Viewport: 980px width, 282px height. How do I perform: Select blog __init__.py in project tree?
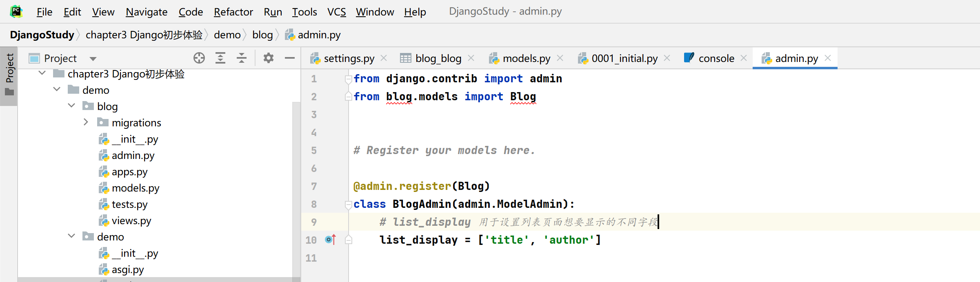pyautogui.click(x=128, y=139)
